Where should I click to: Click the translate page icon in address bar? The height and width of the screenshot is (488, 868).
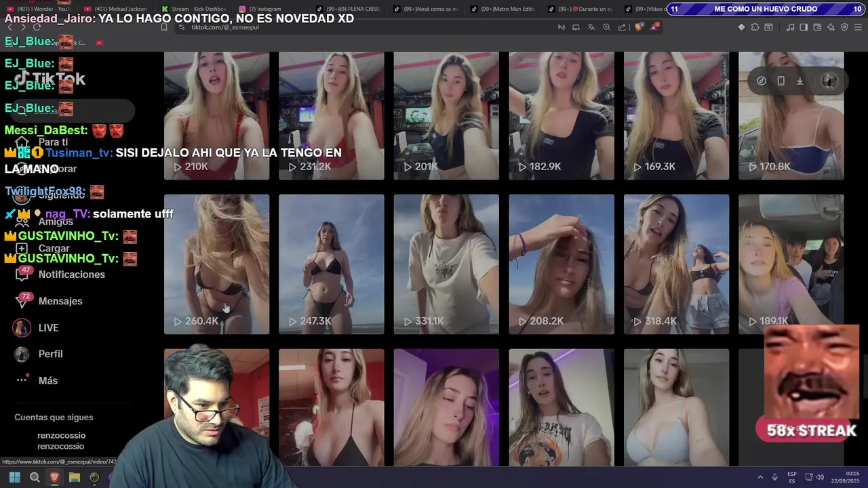(591, 27)
